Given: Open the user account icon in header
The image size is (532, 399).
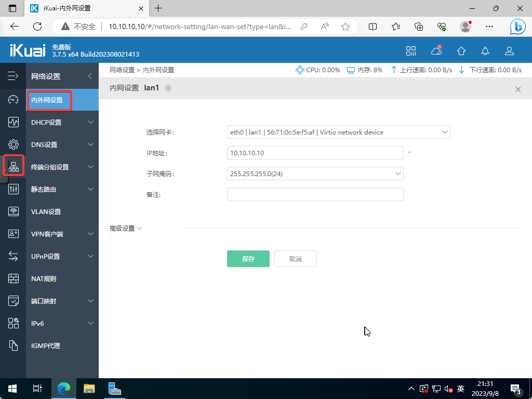Looking at the screenshot, I should [x=509, y=50].
